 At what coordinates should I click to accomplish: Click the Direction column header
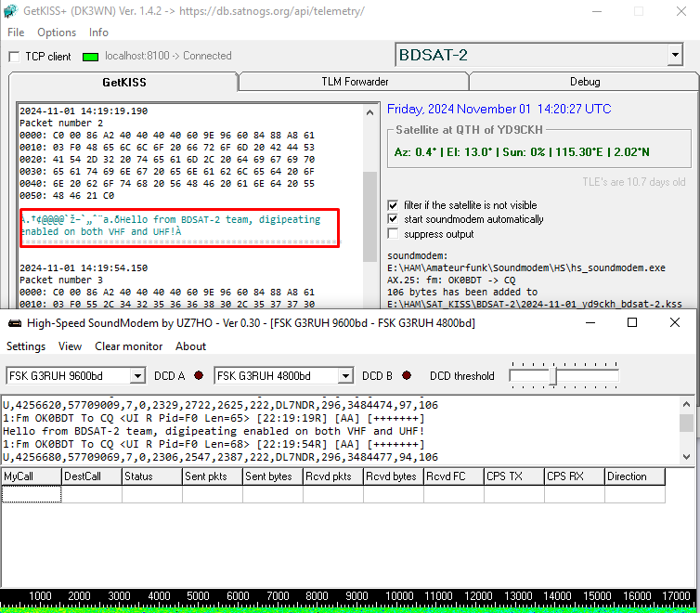point(634,476)
